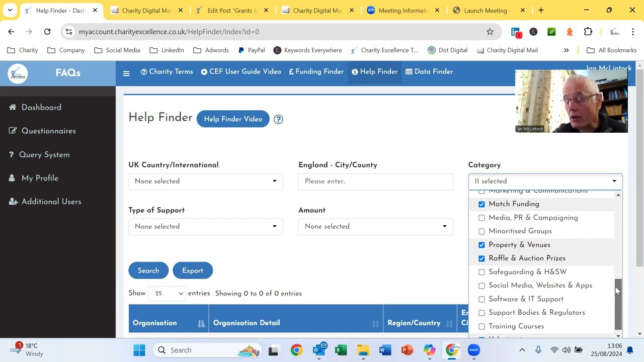Reload the page
The image size is (644, 362).
(47, 32)
